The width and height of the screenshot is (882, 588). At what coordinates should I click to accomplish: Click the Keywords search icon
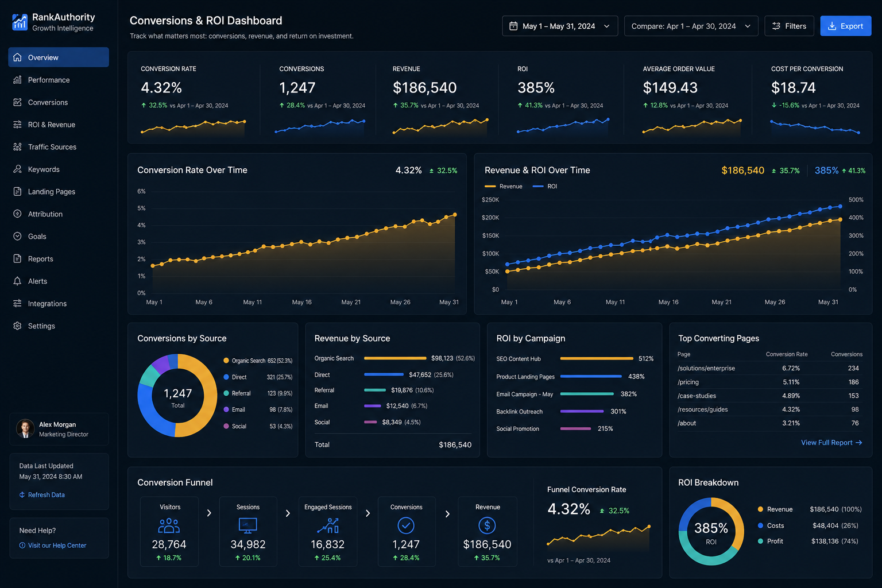(17, 169)
